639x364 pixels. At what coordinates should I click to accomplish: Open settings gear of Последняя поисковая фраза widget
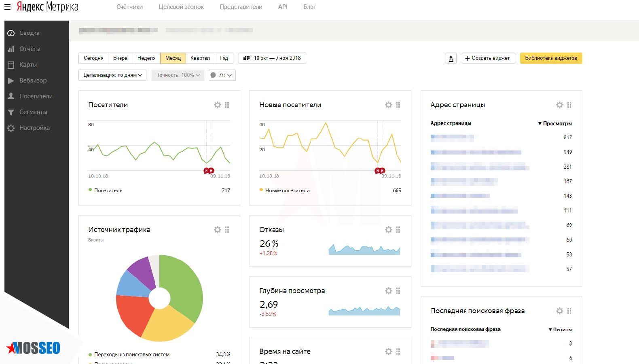(560, 311)
